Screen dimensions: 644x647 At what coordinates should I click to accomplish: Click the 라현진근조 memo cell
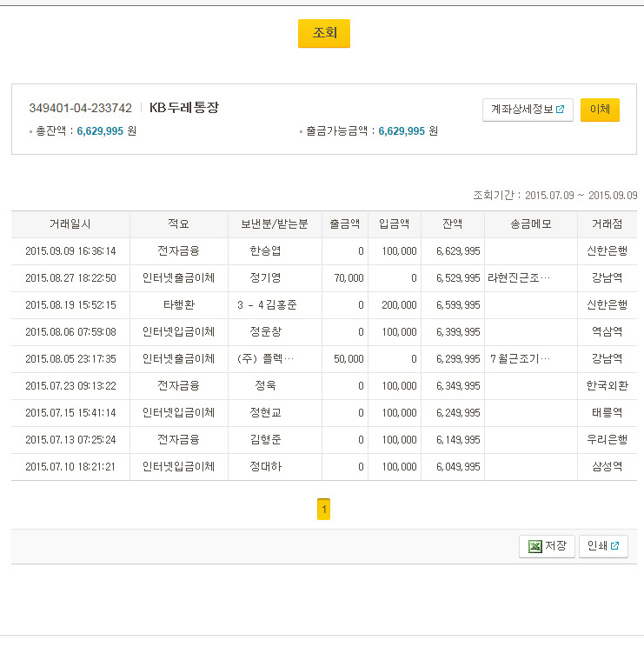[519, 278]
